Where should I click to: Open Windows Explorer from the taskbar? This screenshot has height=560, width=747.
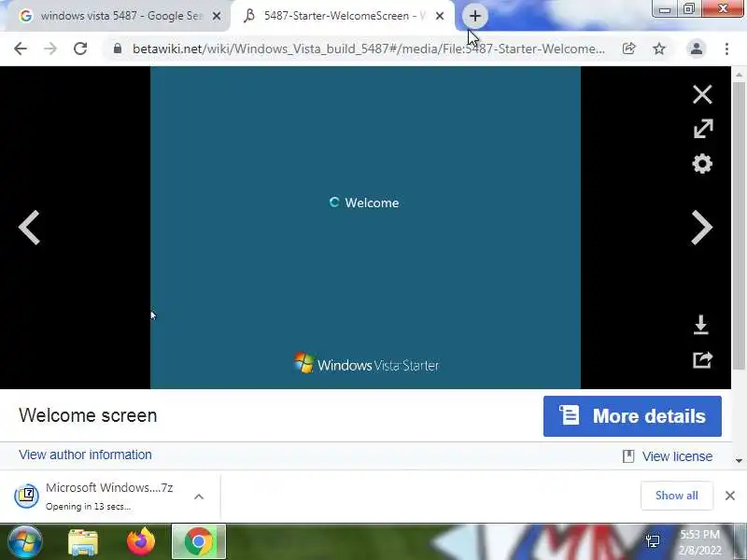tap(83, 542)
